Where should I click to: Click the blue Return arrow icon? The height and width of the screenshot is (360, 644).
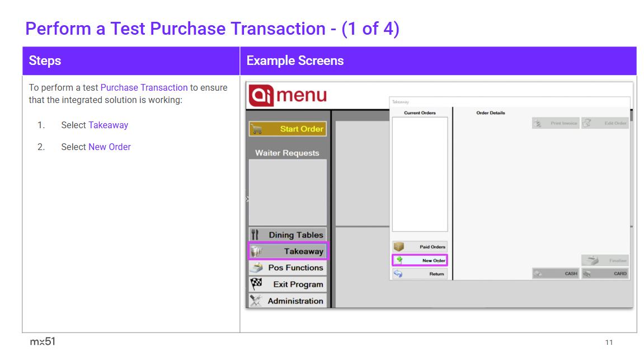click(398, 274)
